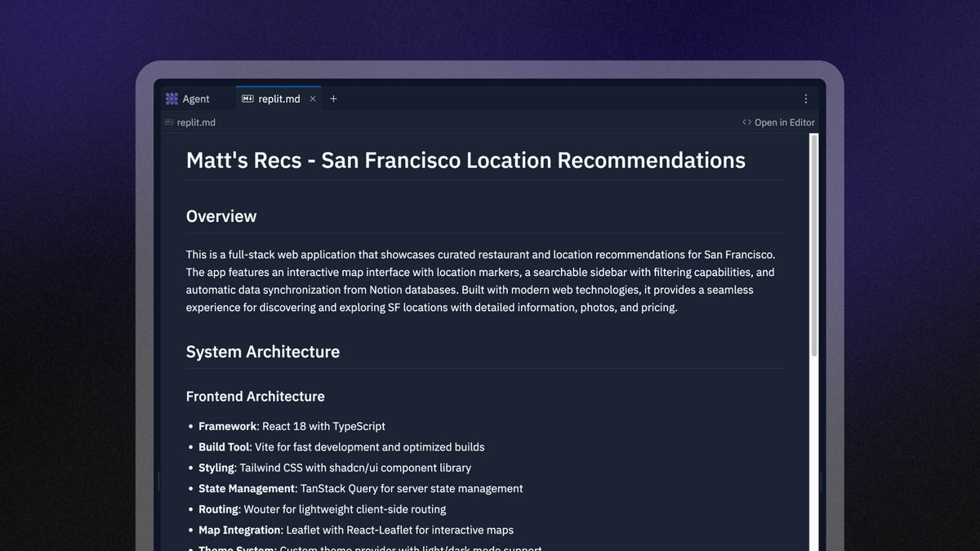Click the Agent tab logo icon

coord(171,99)
